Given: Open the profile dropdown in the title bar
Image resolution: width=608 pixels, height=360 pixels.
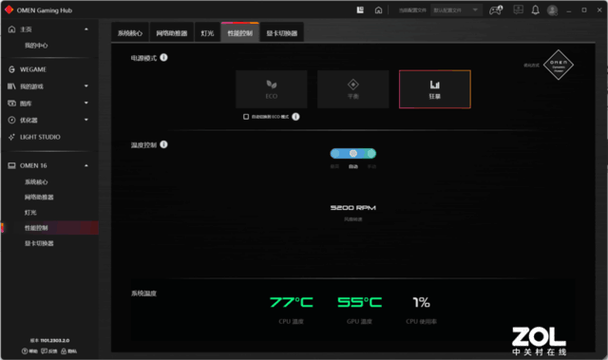Looking at the screenshot, I should point(456,10).
